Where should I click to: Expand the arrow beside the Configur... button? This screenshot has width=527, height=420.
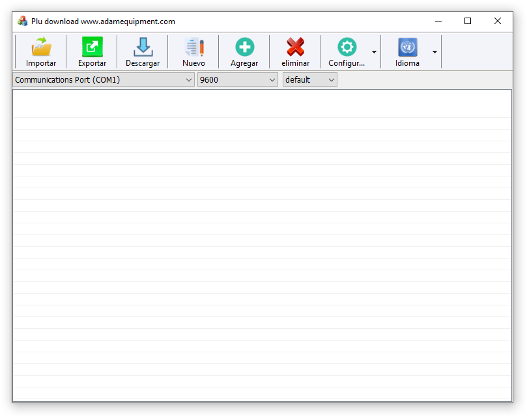pos(374,52)
